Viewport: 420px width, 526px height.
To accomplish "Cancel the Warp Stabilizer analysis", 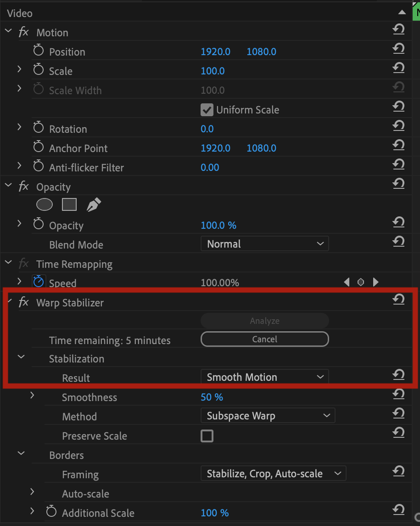I will [265, 339].
